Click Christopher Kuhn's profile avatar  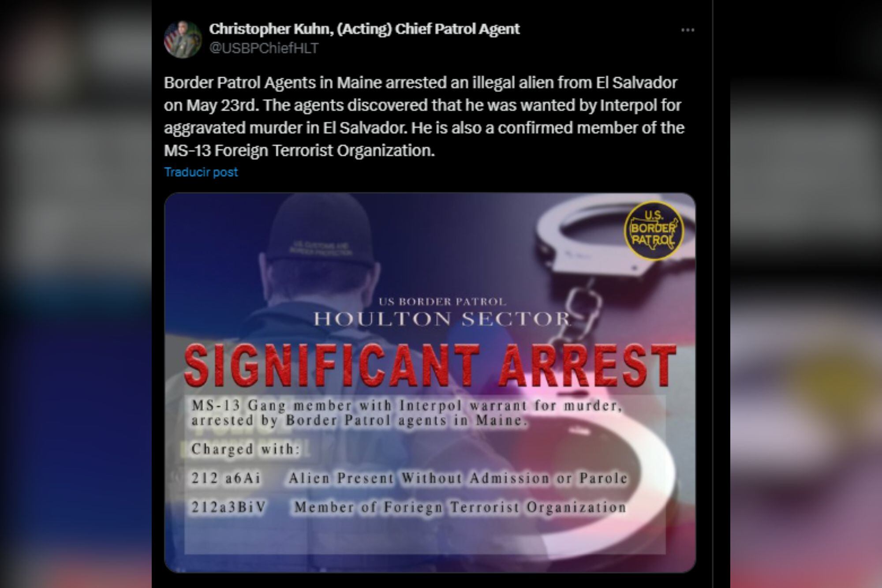[x=183, y=39]
